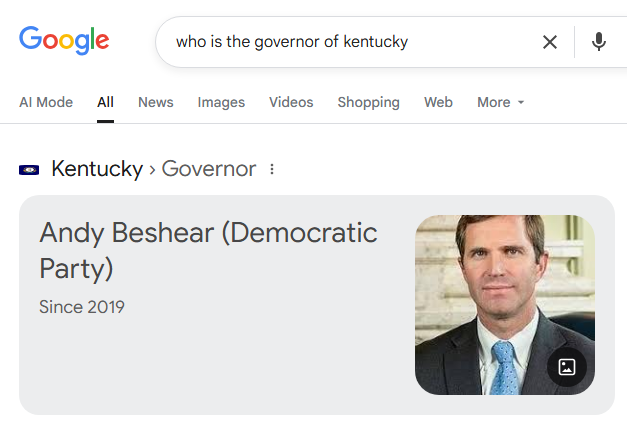Screen dimensions: 627x426
Task: Open the Shopping tab
Action: click(x=368, y=102)
